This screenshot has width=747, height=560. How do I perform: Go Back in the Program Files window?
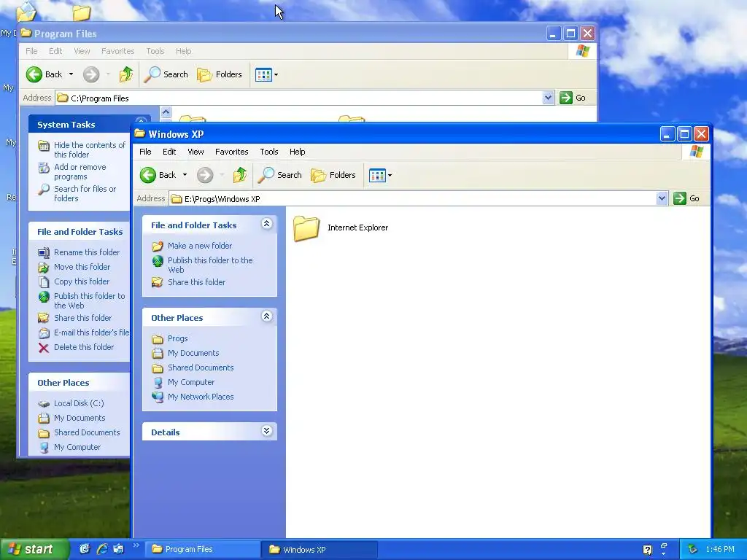tap(44, 74)
